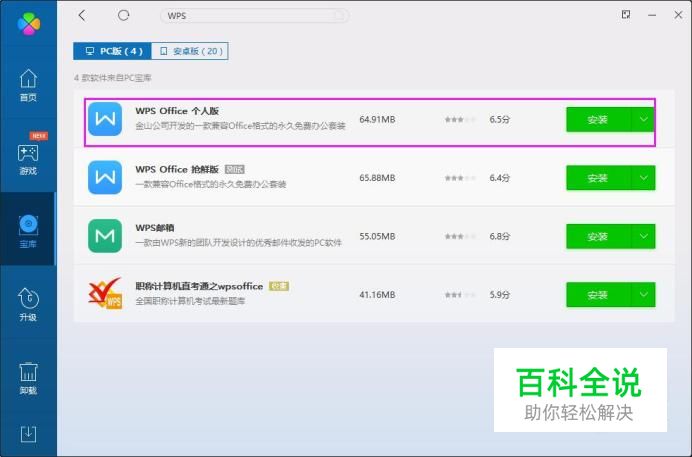Minimize the software manager window

(x=652, y=15)
